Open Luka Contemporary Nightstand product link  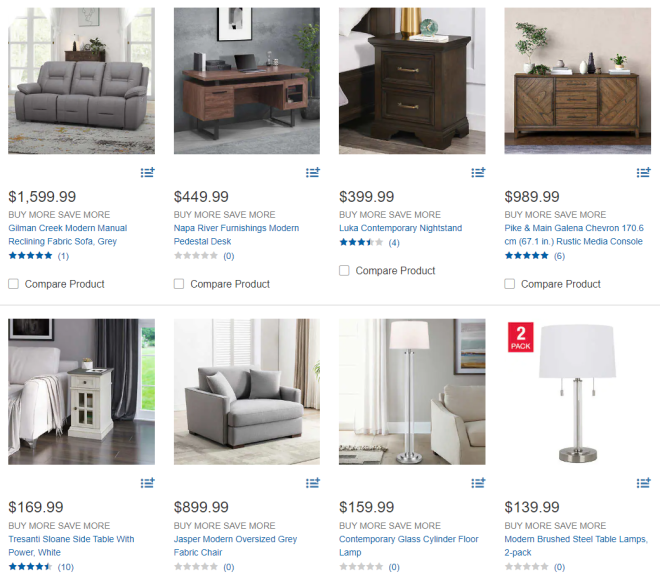401,228
